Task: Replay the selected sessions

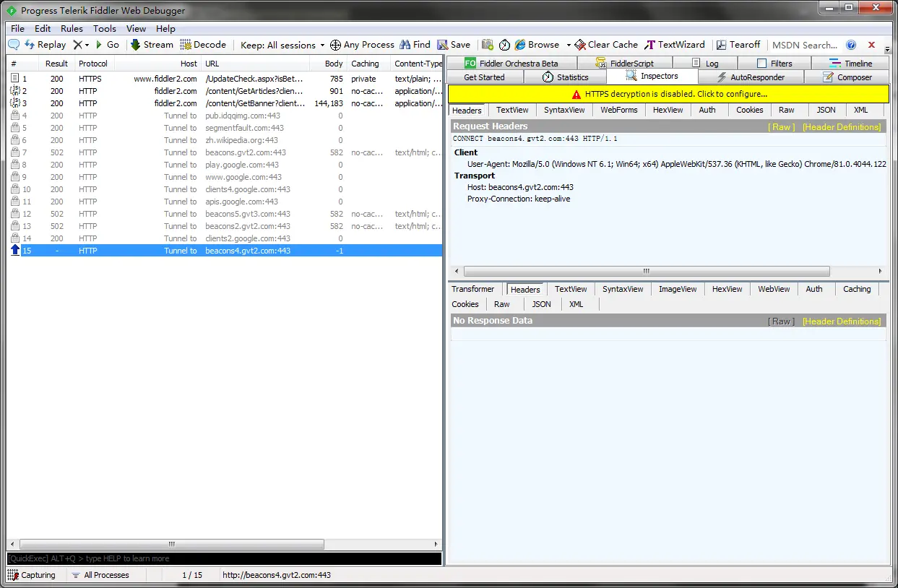Action: 45,45
